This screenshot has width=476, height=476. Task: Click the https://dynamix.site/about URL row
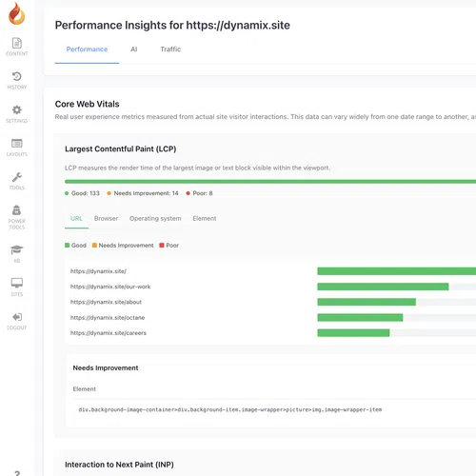pos(106,302)
